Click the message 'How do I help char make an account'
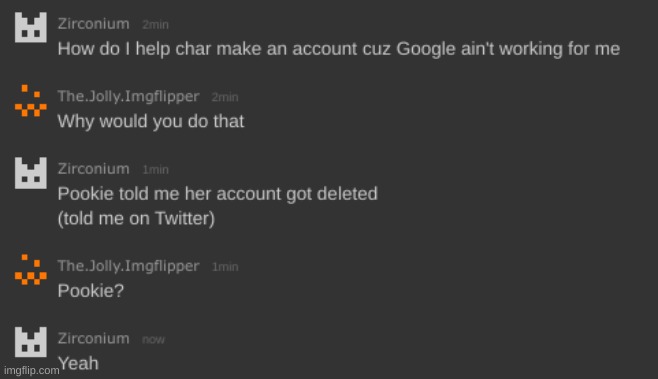The height and width of the screenshot is (379, 658). click(339, 49)
